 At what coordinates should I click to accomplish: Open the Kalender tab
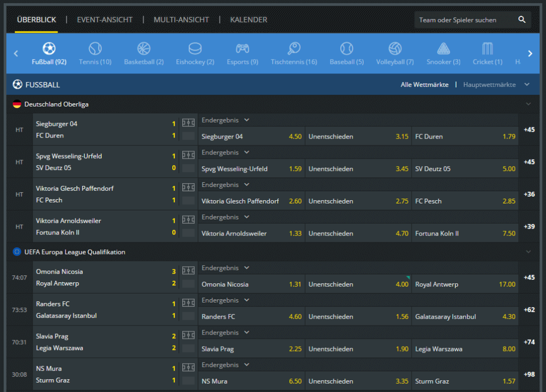[x=248, y=20]
